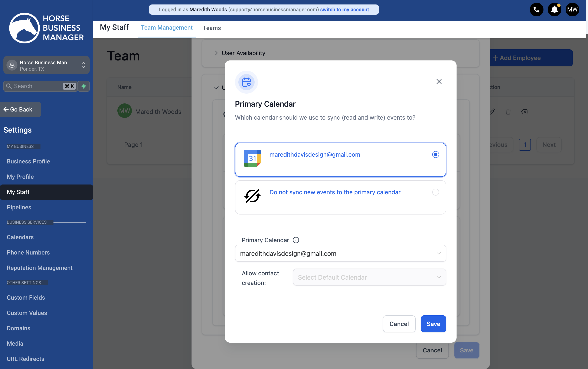Image resolution: width=588 pixels, height=369 pixels.
Task: Open the Primary Calendar dropdown
Action: (x=340, y=253)
